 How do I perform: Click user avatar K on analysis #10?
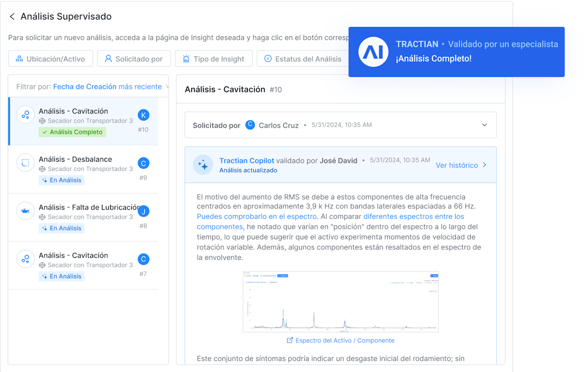click(x=143, y=115)
